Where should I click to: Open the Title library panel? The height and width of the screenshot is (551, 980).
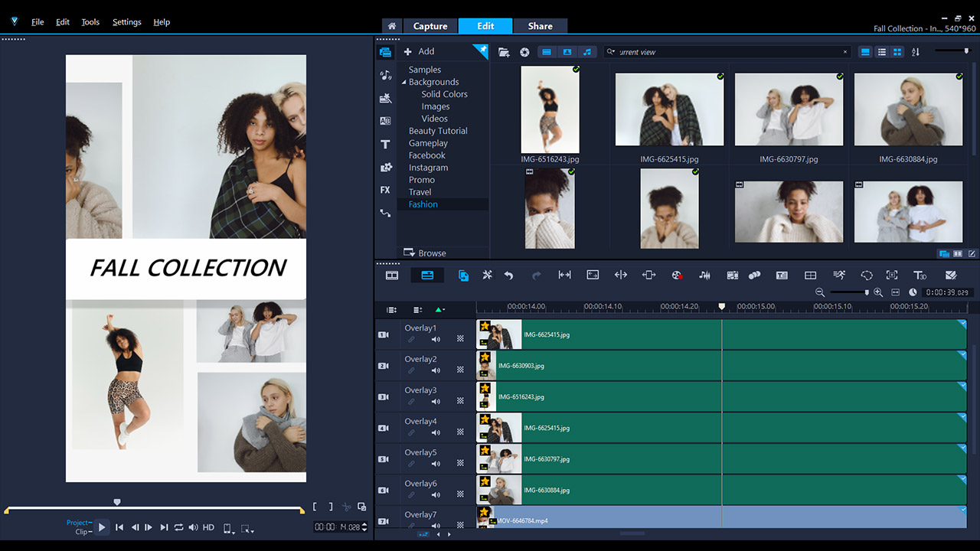385,144
